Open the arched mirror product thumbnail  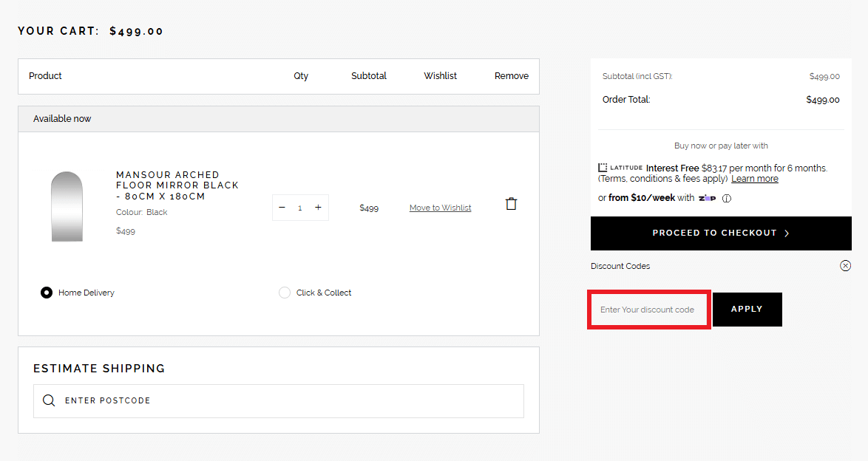[x=67, y=206]
